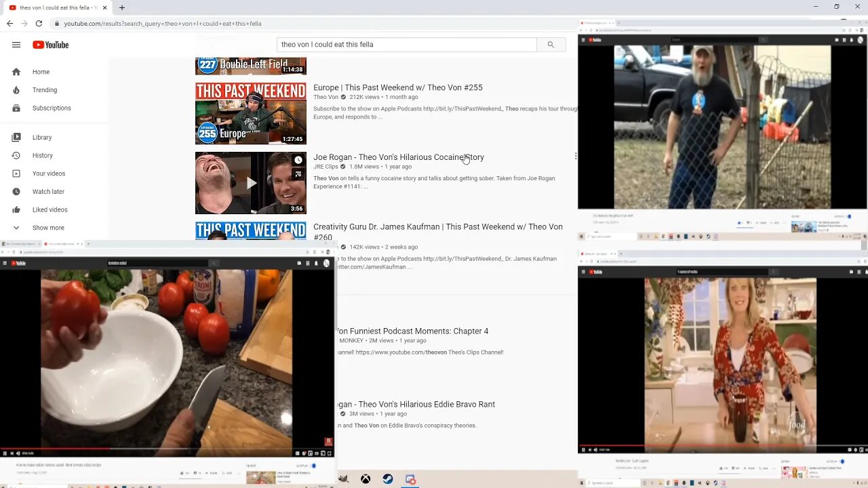
Task: Click the browser forward arrow
Action: (x=24, y=23)
